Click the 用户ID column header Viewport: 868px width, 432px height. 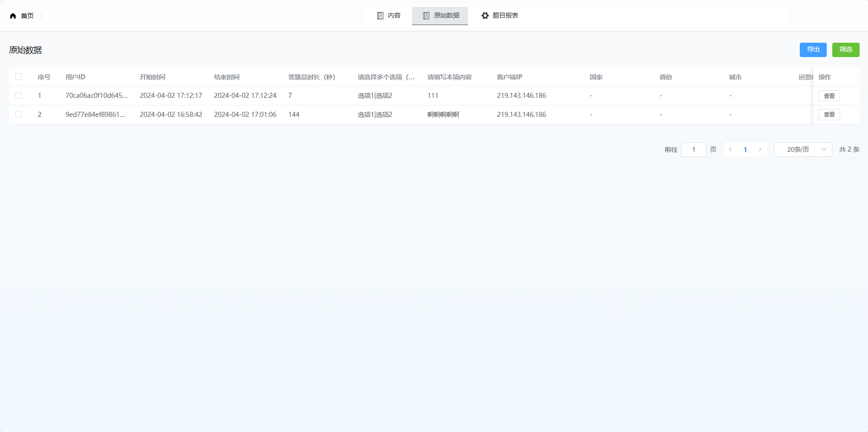[x=75, y=77]
